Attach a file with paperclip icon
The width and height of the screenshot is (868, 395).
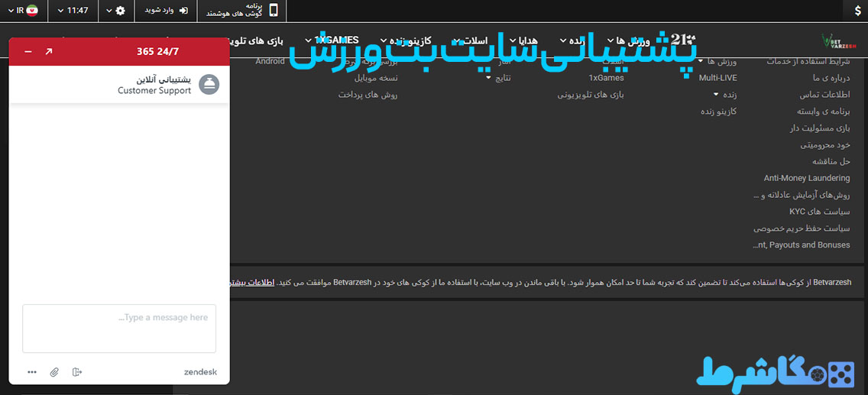[x=54, y=372]
